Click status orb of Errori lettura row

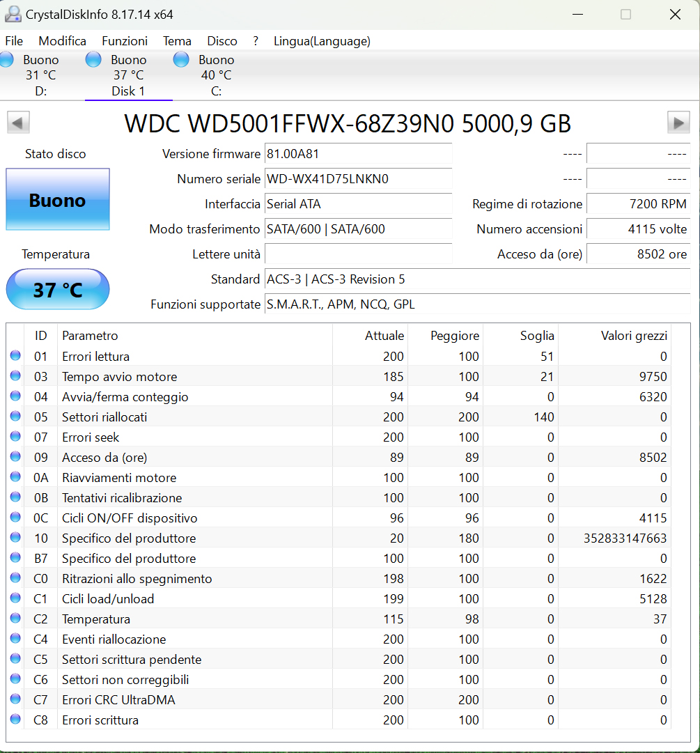coord(15,355)
